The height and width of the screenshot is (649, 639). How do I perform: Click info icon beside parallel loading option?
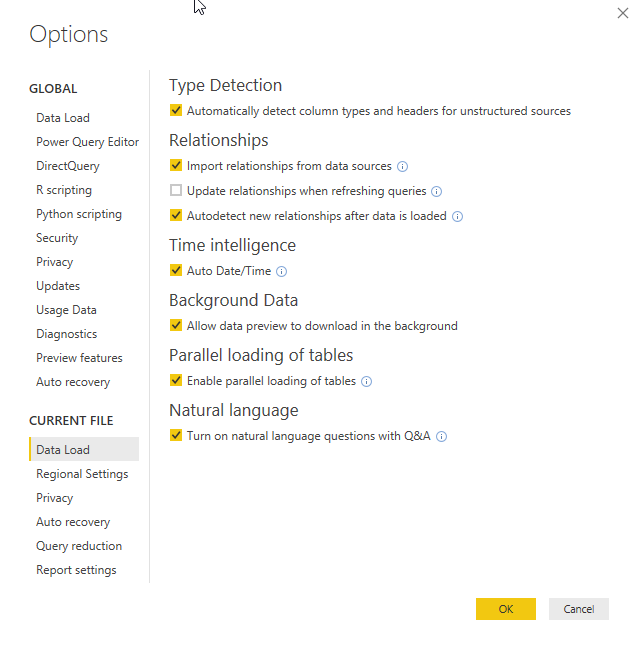tap(366, 381)
